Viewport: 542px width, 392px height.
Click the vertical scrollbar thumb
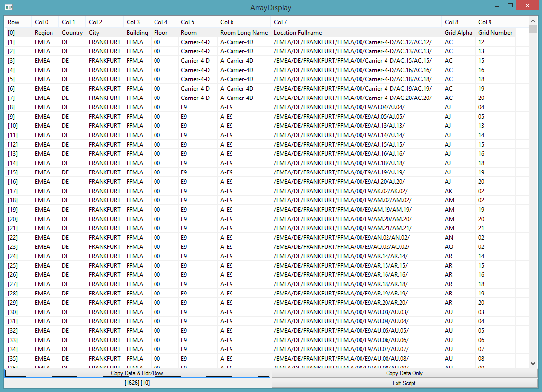coord(533,29)
